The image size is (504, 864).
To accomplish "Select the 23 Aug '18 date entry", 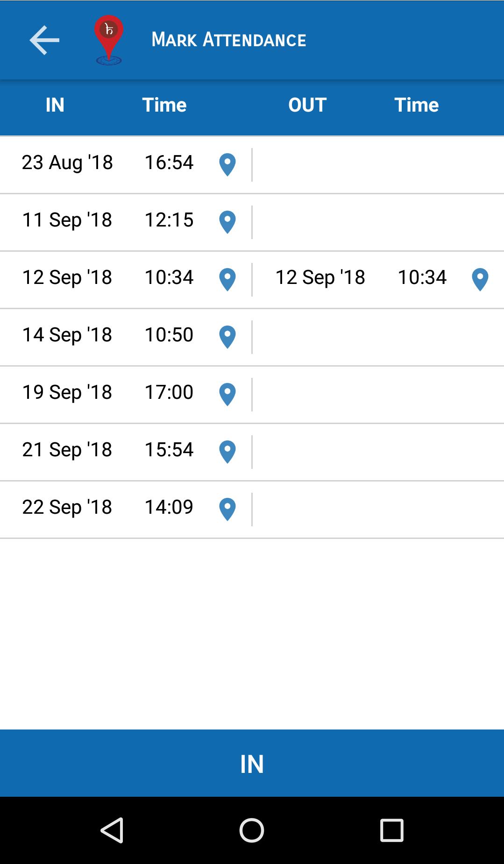I will (x=67, y=163).
